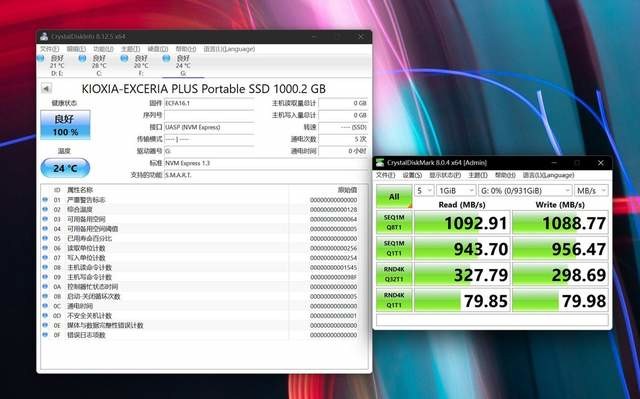The width and height of the screenshot is (640, 399).
Task: Open the 语言(L)(Language) menu in CrystalDiskMark
Action: coord(548,175)
